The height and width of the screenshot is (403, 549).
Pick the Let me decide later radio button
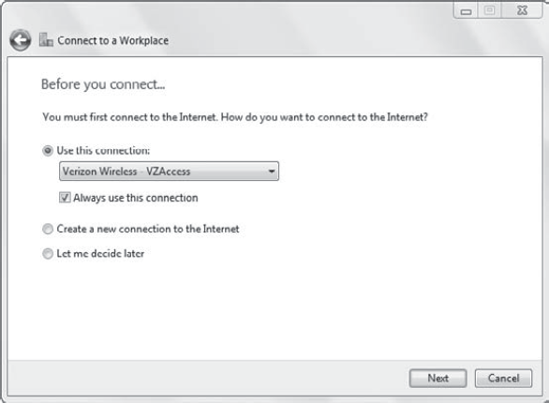(x=48, y=253)
